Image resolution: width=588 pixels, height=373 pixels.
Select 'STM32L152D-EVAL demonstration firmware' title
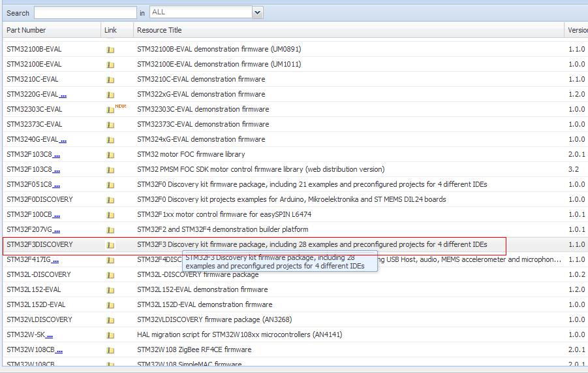[205, 304]
